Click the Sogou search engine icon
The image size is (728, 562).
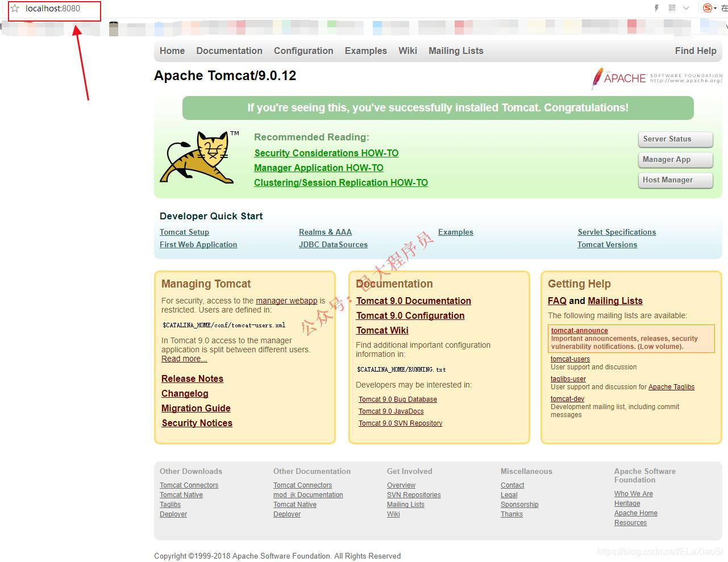[708, 8]
